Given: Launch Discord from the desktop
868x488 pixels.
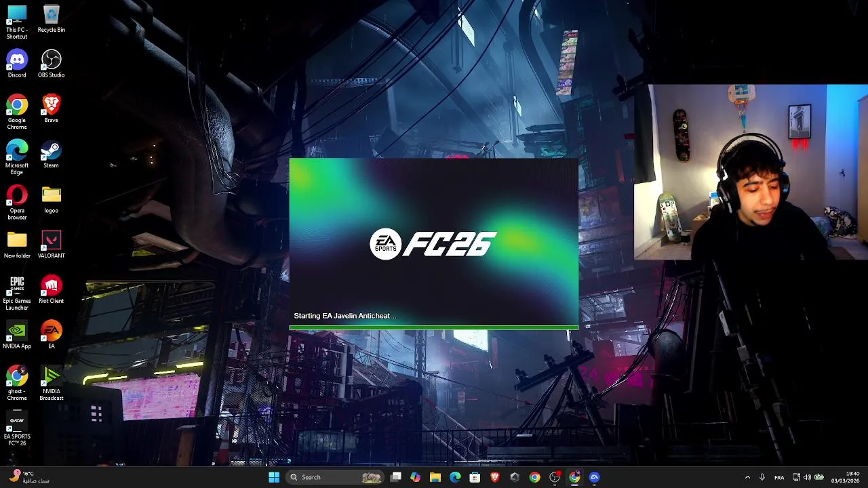Looking at the screenshot, I should [17, 64].
